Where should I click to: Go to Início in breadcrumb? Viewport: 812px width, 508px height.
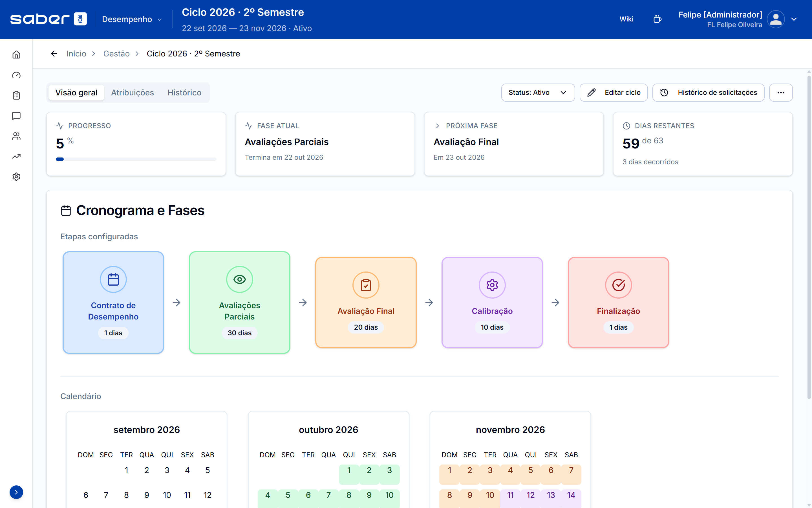click(x=76, y=54)
